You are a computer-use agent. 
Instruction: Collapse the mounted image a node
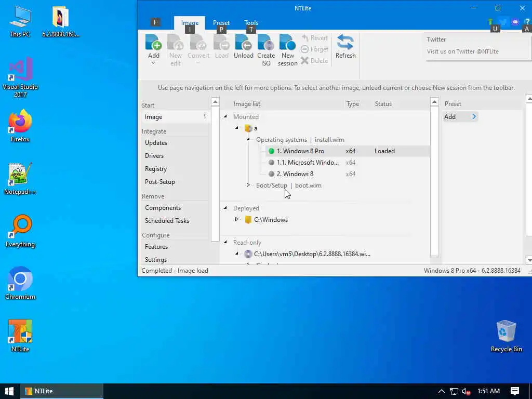(x=237, y=128)
